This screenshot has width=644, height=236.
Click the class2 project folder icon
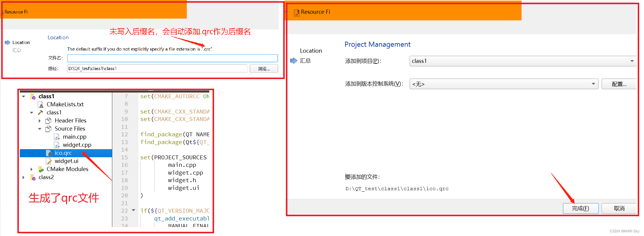point(33,177)
